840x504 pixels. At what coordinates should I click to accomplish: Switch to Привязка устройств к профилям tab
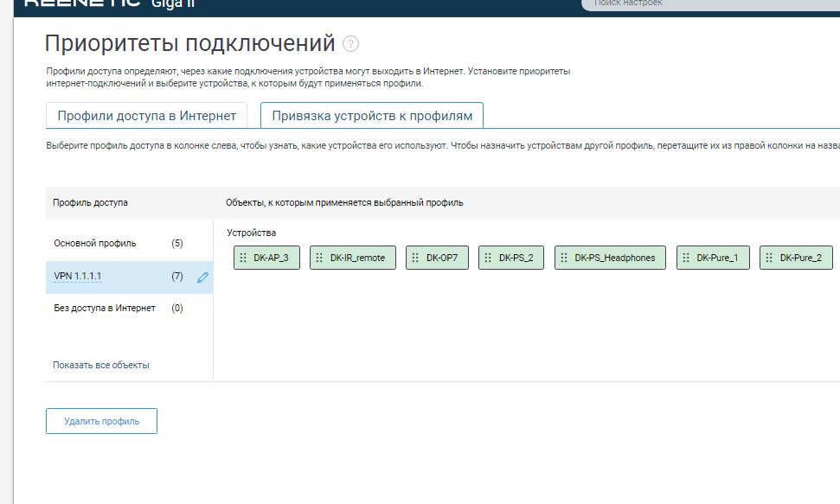(x=372, y=116)
